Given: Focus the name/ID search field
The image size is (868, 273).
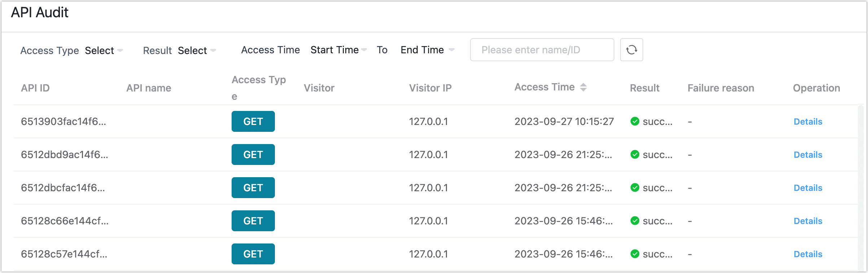Looking at the screenshot, I should 542,50.
